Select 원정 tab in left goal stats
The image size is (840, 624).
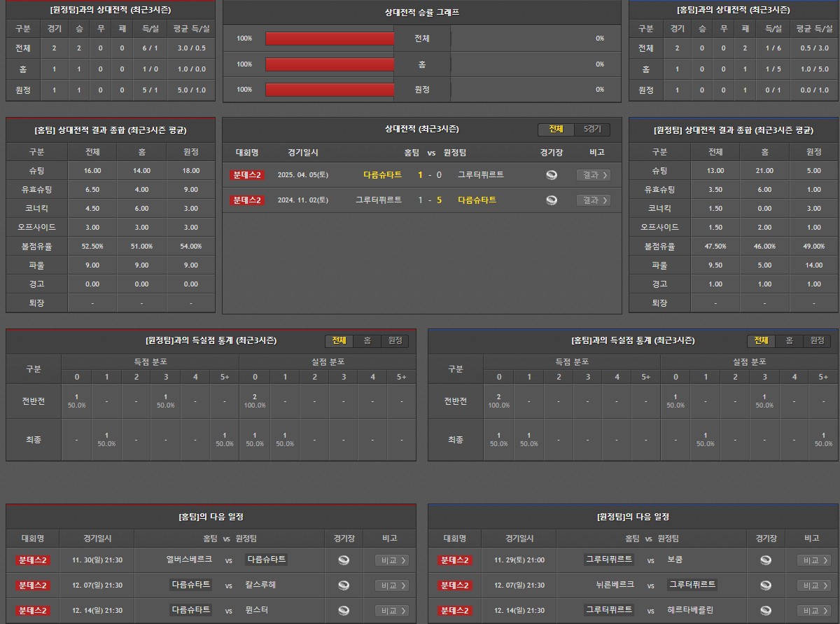pos(395,340)
